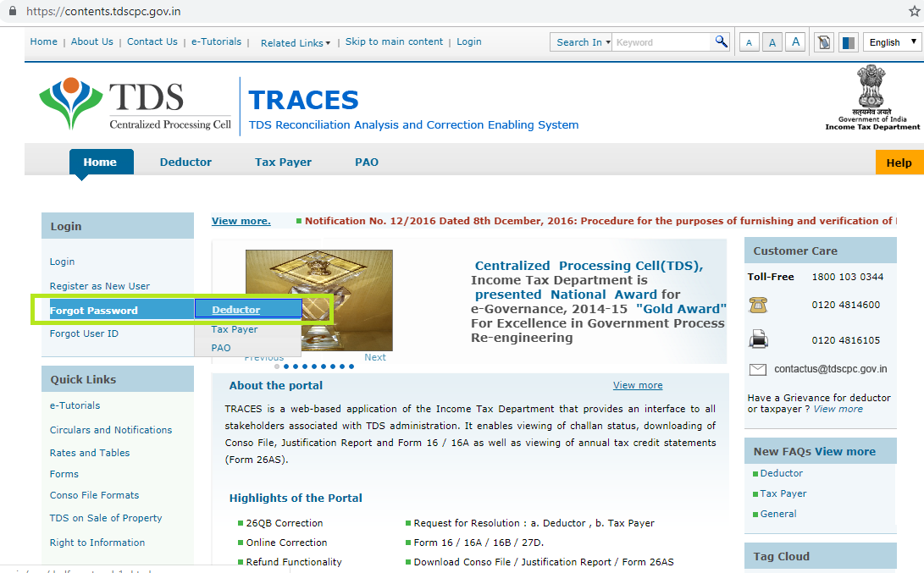The image size is (924, 573).
Task: Open e-Tutorials in the top bar
Action: pyautogui.click(x=216, y=41)
